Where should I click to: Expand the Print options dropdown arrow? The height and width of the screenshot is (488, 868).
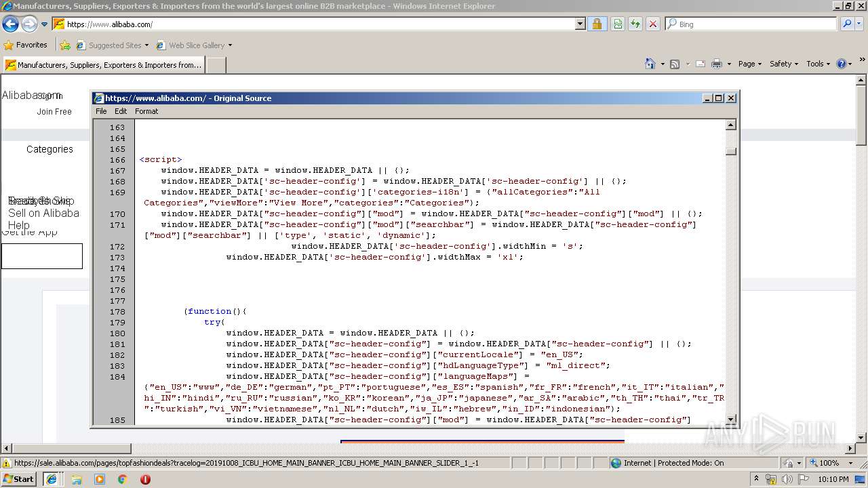coord(729,64)
